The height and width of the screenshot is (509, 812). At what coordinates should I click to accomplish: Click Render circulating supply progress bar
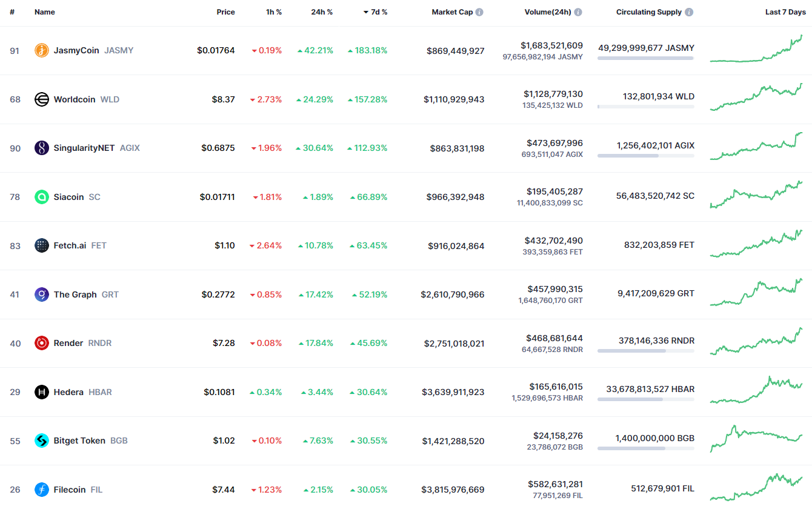tap(645, 351)
